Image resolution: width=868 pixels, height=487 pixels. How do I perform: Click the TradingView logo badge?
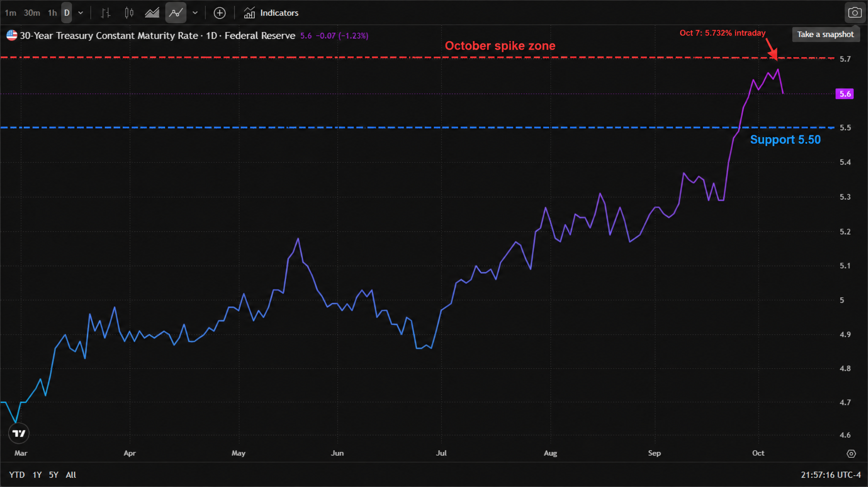point(18,433)
